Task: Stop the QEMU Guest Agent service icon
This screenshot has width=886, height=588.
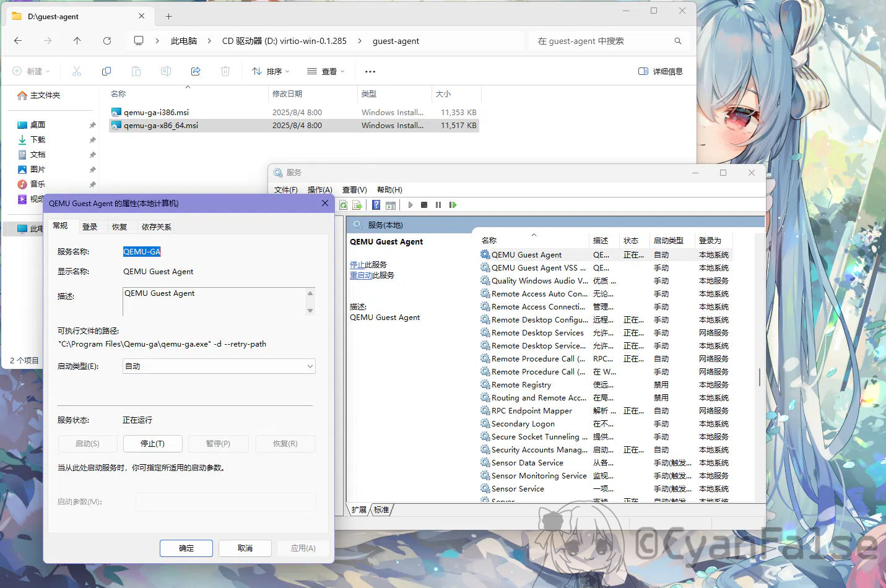Action: (x=424, y=205)
